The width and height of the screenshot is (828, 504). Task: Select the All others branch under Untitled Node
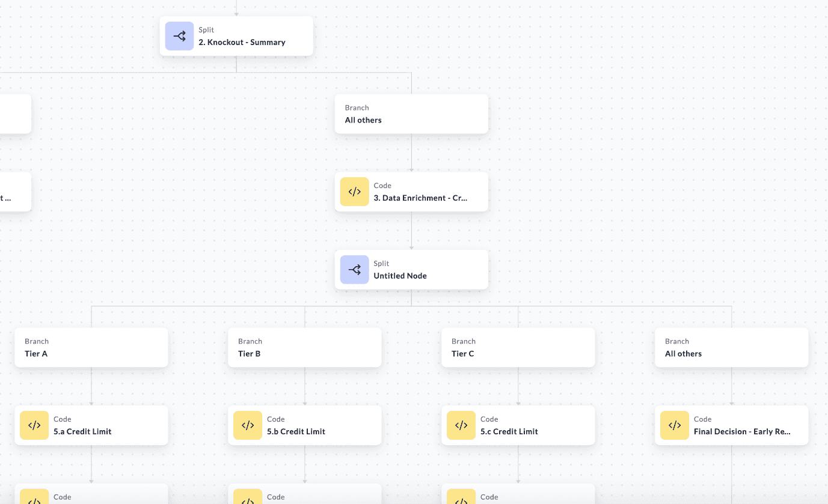tap(731, 347)
